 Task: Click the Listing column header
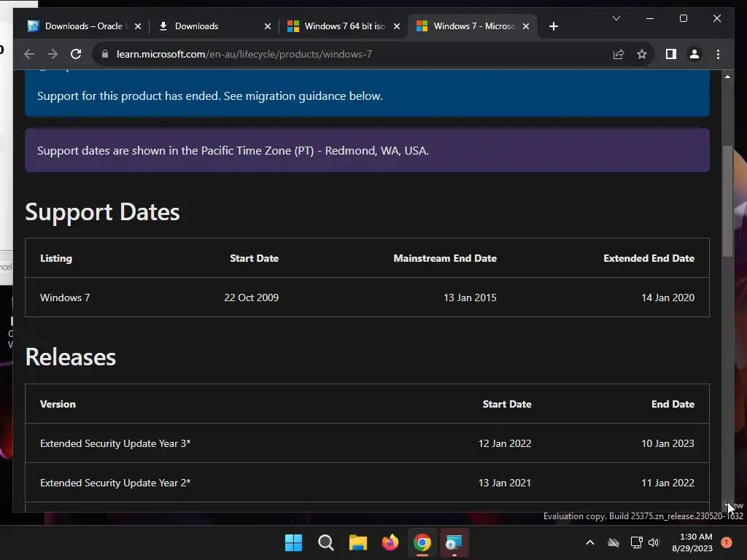tap(56, 258)
